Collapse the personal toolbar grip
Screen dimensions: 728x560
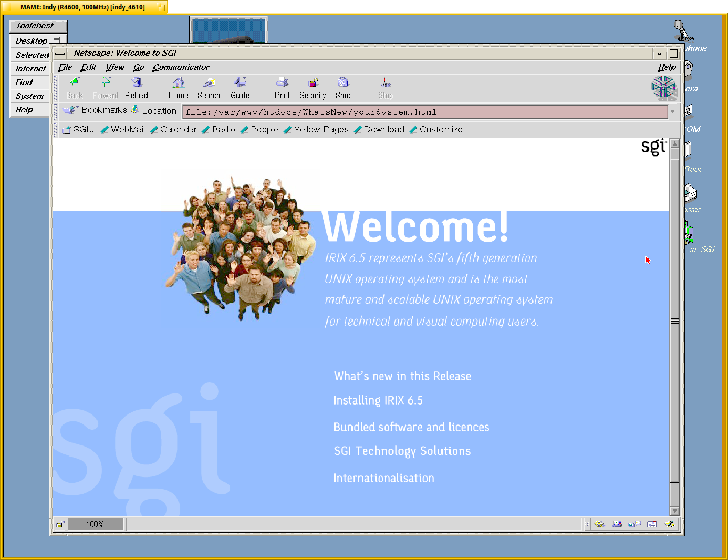pos(56,130)
